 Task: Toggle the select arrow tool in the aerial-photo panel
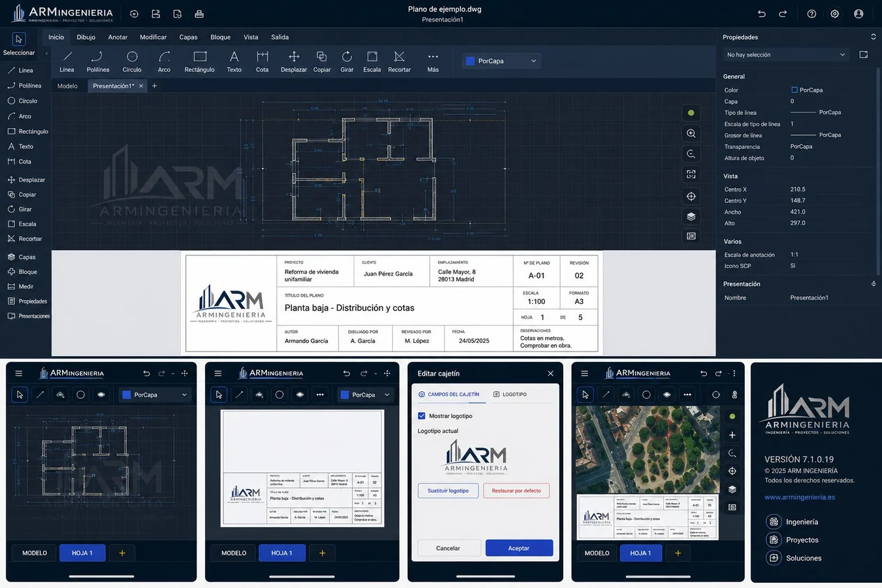585,395
